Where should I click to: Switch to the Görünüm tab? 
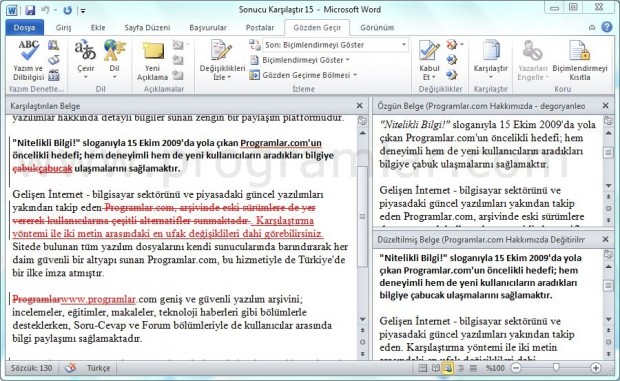point(377,28)
